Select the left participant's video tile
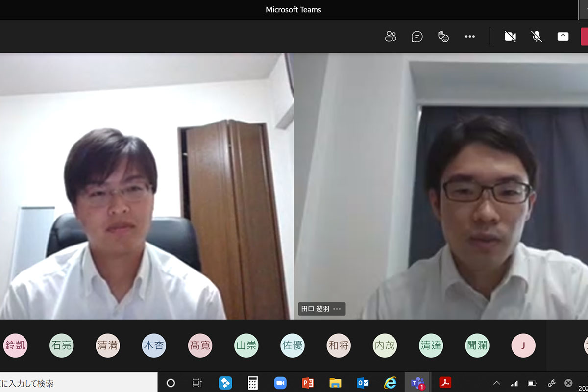This screenshot has width=588, height=392. (x=146, y=186)
